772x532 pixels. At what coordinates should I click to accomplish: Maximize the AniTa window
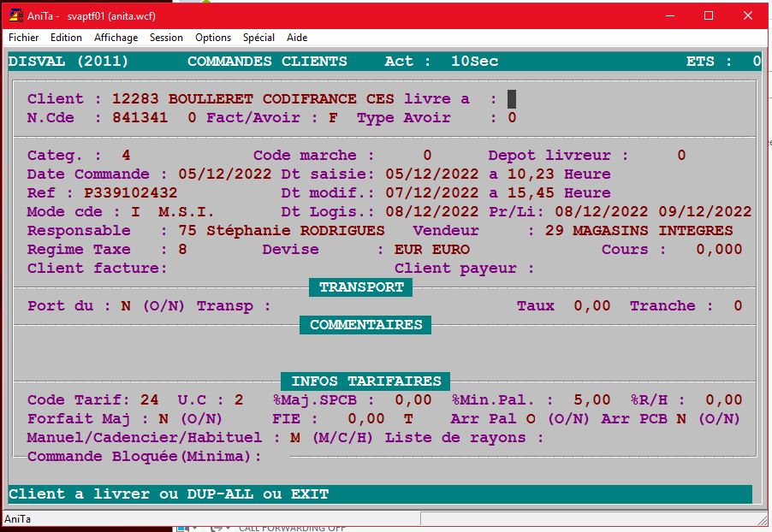708,15
